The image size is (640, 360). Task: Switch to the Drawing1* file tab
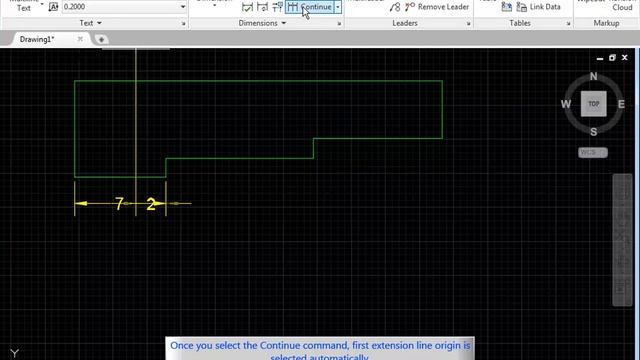click(37, 40)
